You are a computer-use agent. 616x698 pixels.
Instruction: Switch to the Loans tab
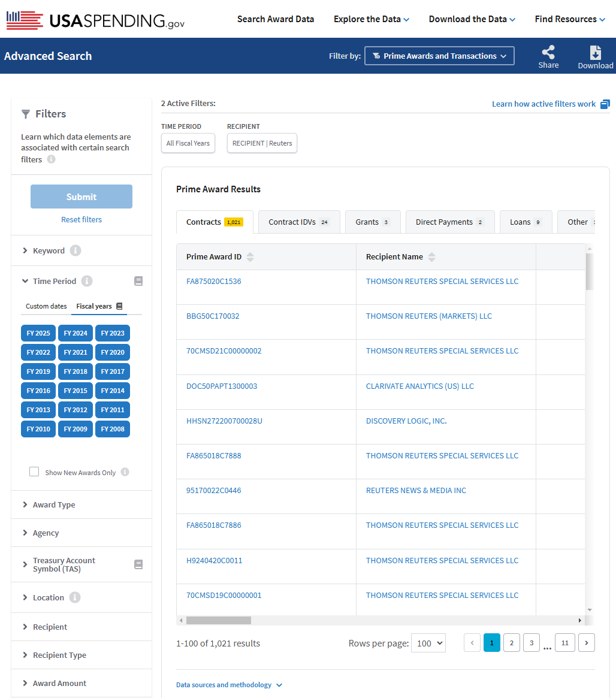pos(526,222)
